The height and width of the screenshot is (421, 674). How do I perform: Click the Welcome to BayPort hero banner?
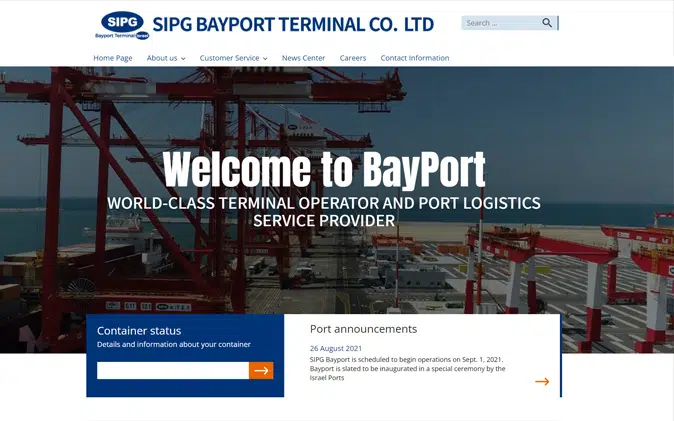[324, 169]
